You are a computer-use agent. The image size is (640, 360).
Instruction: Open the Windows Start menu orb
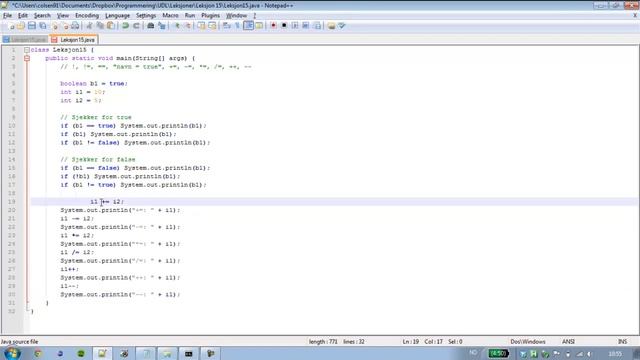pos(12,353)
